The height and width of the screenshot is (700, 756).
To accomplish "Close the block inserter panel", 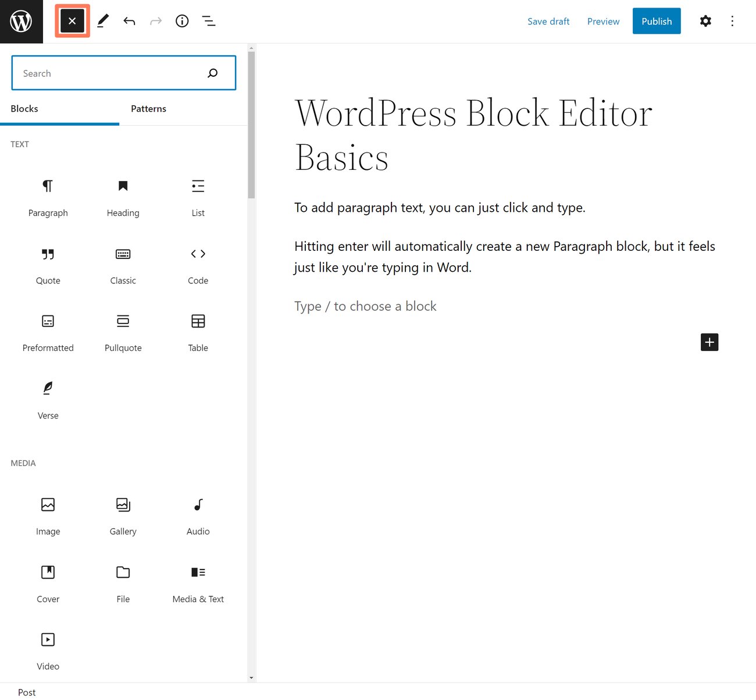I will 72,21.
